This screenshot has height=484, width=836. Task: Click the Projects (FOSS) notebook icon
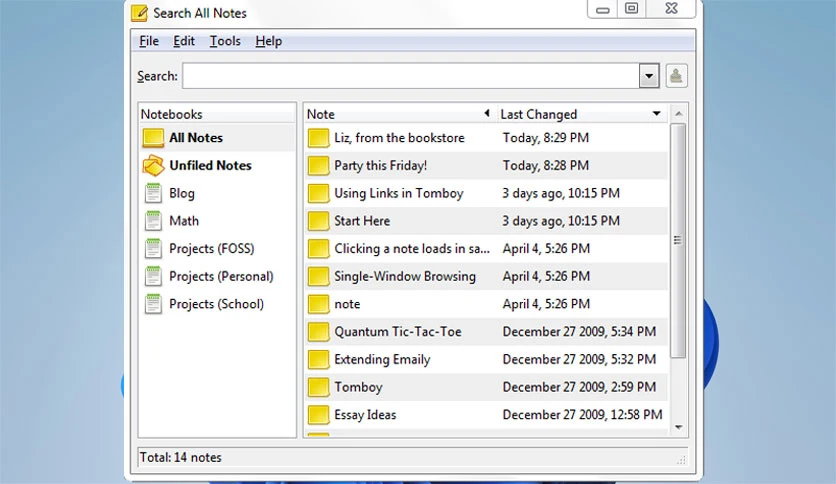click(x=153, y=248)
